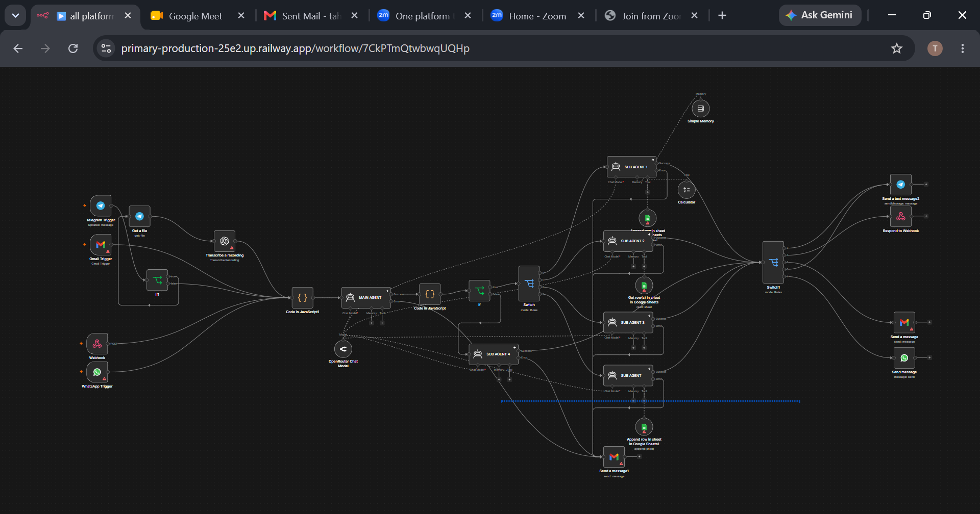Switch to the Sent Mail tab
The height and width of the screenshot is (514, 980).
(311, 16)
